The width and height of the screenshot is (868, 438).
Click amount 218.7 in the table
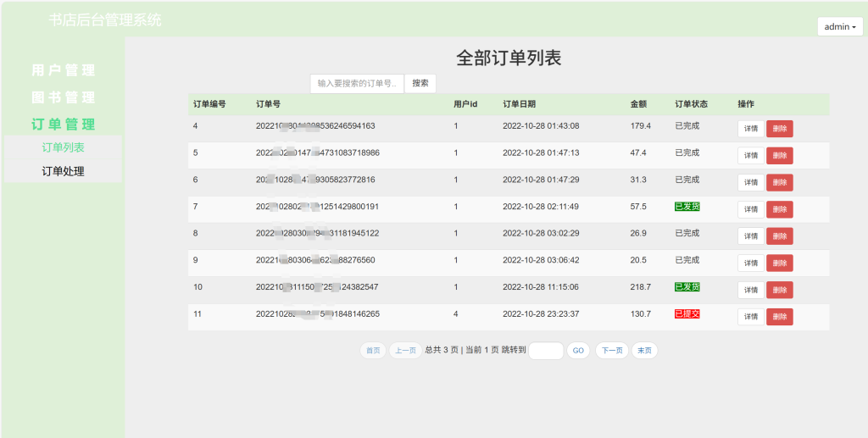point(641,287)
